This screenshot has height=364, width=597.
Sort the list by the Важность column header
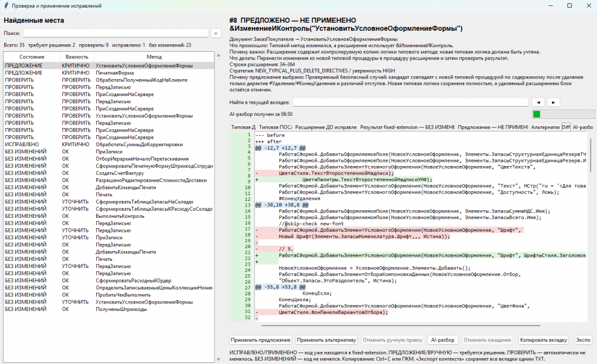coord(77,56)
